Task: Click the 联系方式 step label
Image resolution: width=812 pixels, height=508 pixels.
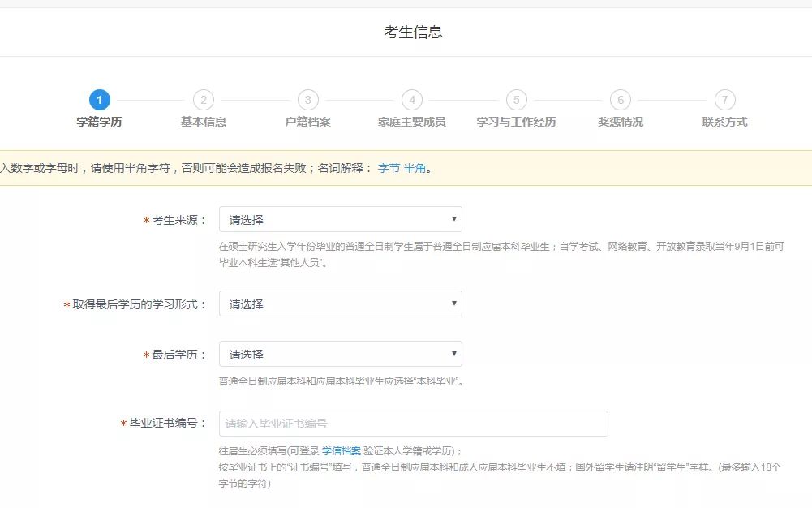Action: point(724,122)
